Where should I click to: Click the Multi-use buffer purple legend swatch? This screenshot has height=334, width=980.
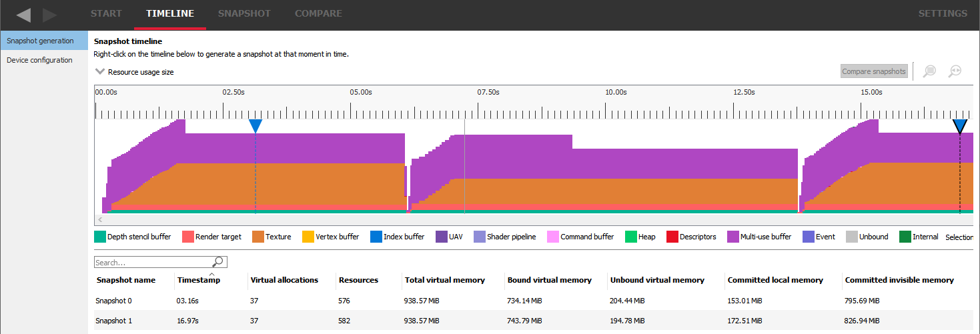point(732,237)
